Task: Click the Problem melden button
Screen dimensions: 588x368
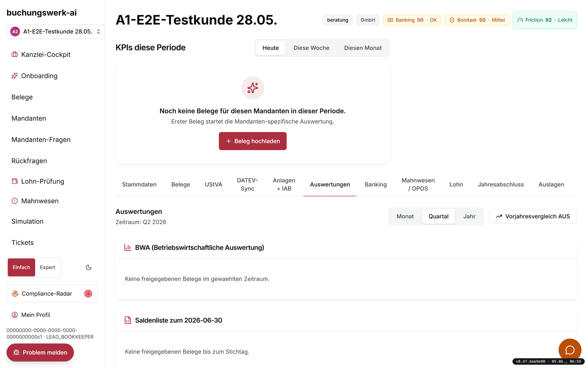Action: (x=40, y=352)
